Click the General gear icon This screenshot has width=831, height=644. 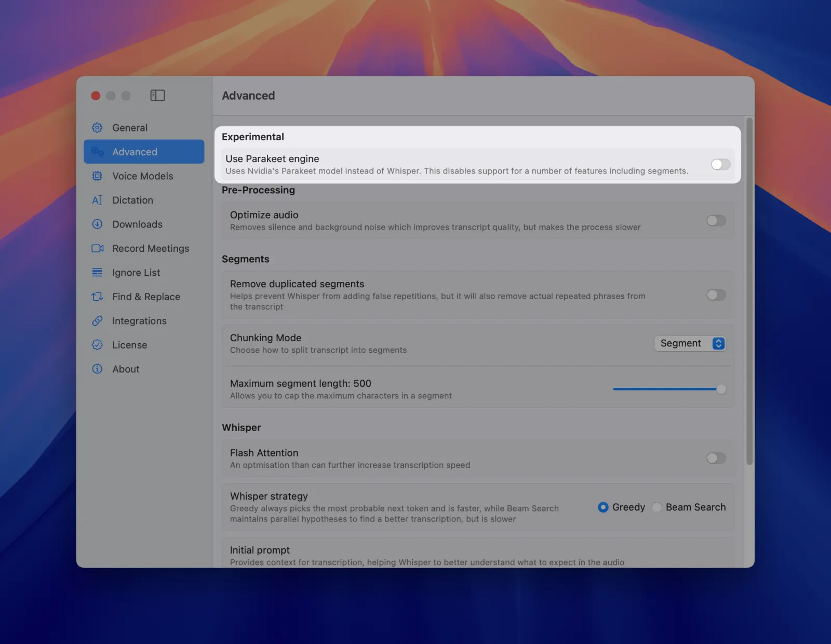97,128
